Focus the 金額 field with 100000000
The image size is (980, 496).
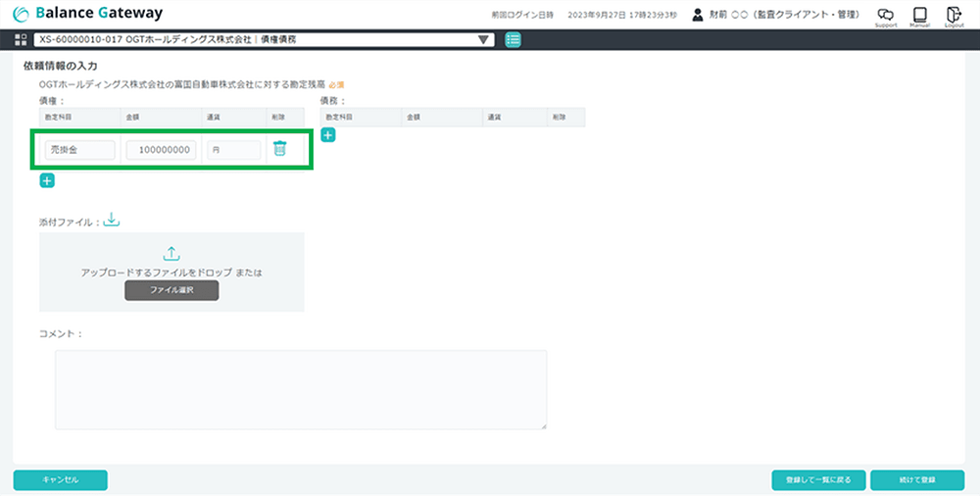pyautogui.click(x=162, y=150)
